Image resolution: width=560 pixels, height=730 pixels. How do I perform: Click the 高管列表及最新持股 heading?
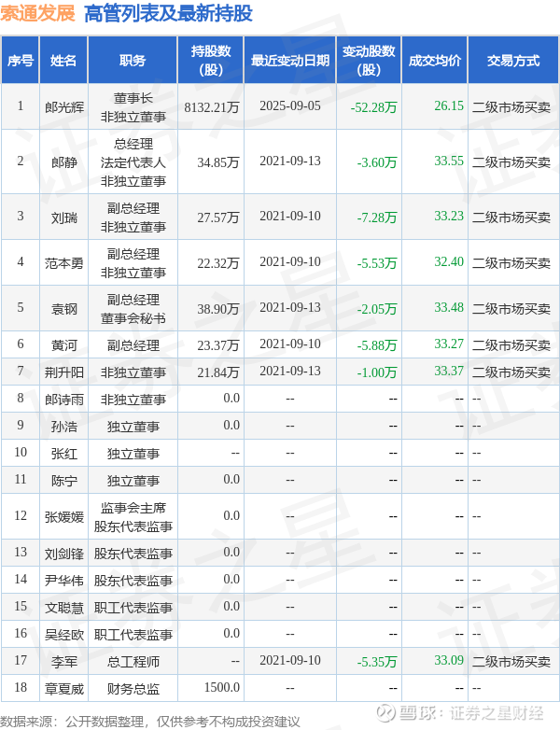coord(168,13)
